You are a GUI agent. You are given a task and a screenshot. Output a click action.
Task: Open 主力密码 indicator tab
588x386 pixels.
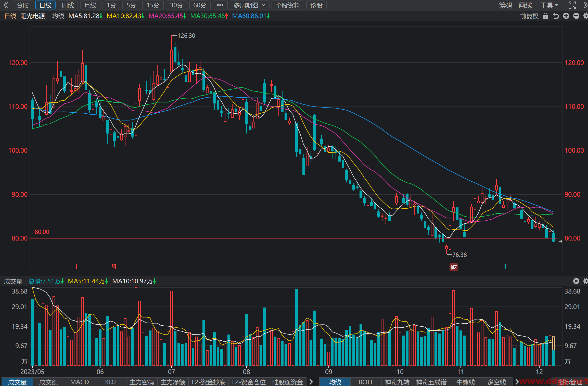pyautogui.click(x=142, y=382)
